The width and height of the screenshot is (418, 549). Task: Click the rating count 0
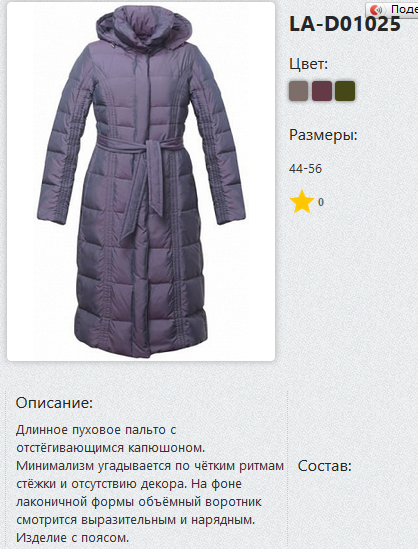point(321,202)
